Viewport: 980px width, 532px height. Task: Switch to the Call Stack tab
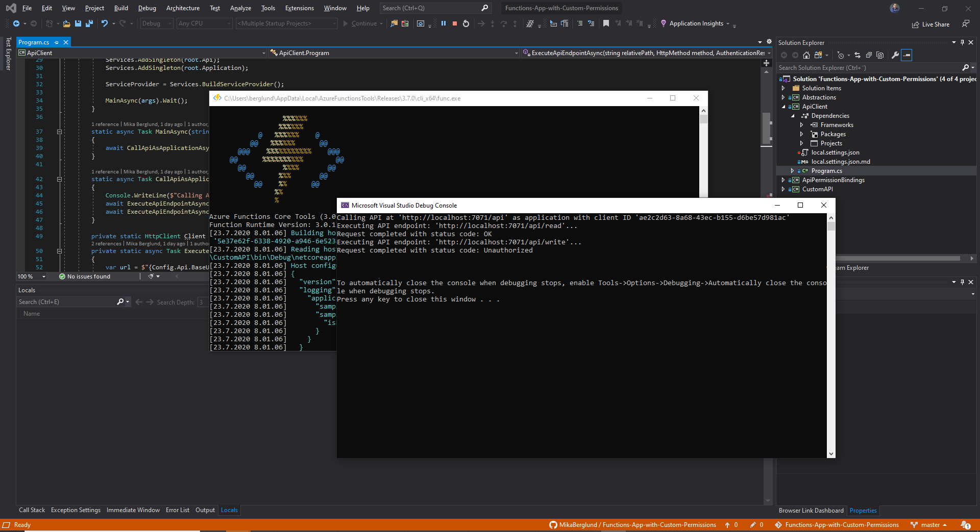coord(32,510)
